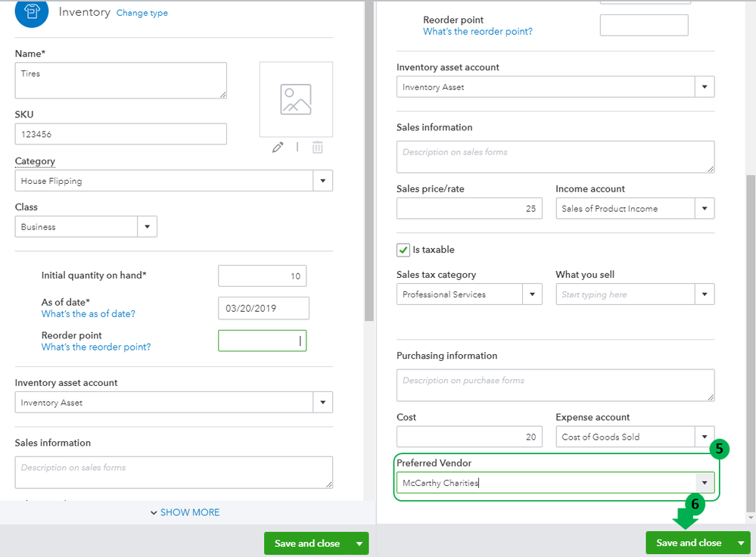
Task: Open the Expense account dropdown
Action: (x=705, y=437)
